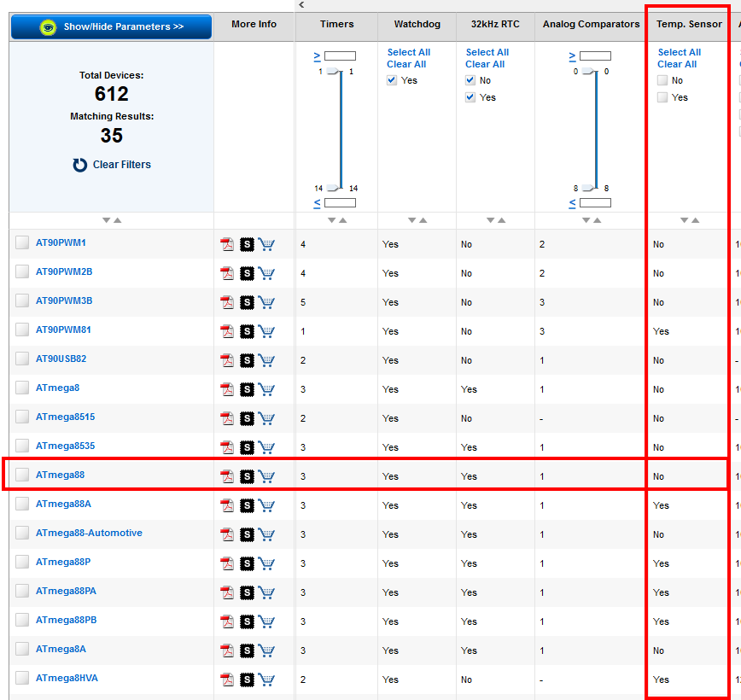
Task: Select the ATmega88 compare checkbox
Action: tap(22, 475)
